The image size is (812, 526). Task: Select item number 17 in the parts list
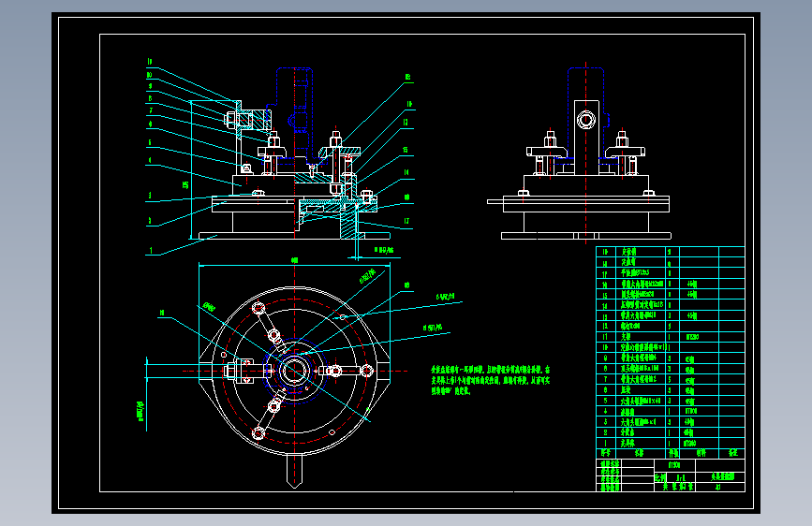click(x=605, y=274)
